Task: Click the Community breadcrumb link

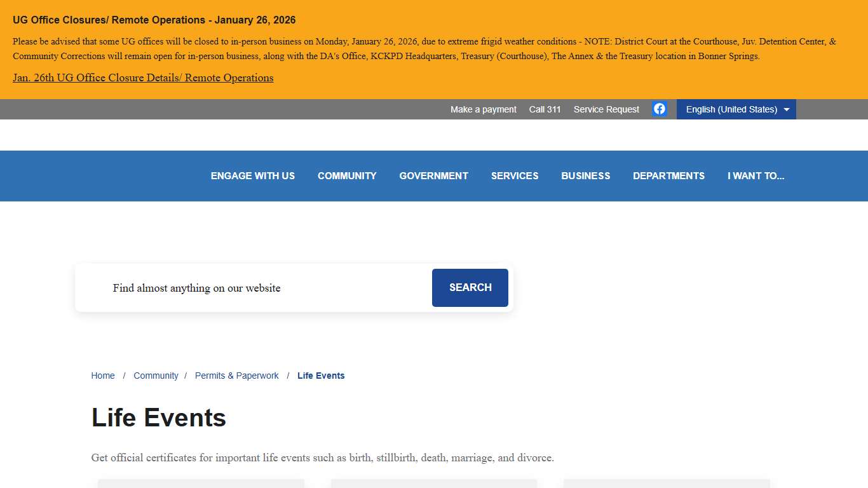Action: pyautogui.click(x=156, y=376)
